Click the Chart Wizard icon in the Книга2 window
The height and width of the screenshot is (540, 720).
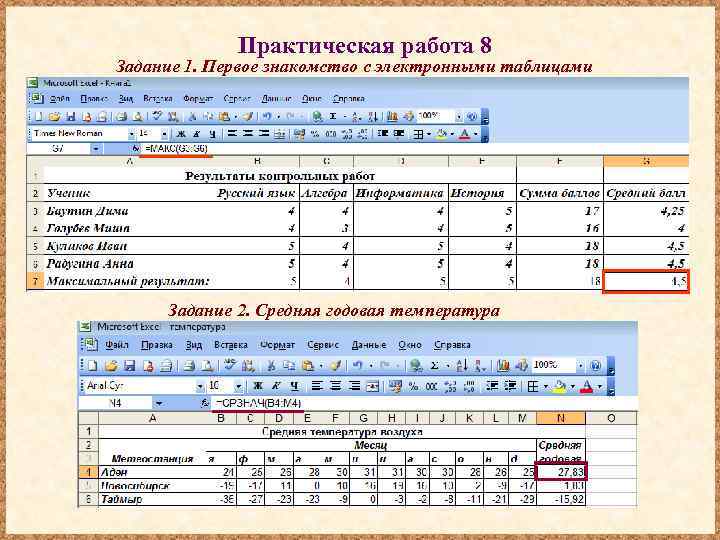coord(392,117)
